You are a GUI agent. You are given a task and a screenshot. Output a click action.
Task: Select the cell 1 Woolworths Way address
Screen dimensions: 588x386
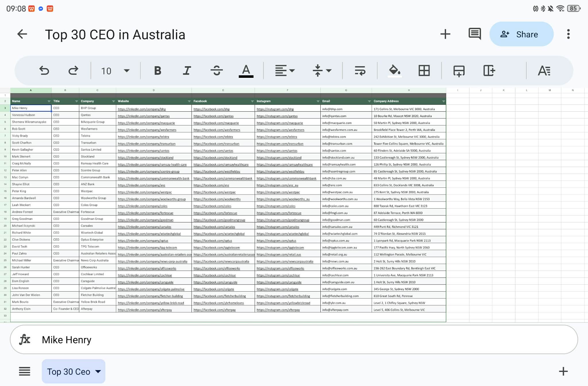coord(409,198)
